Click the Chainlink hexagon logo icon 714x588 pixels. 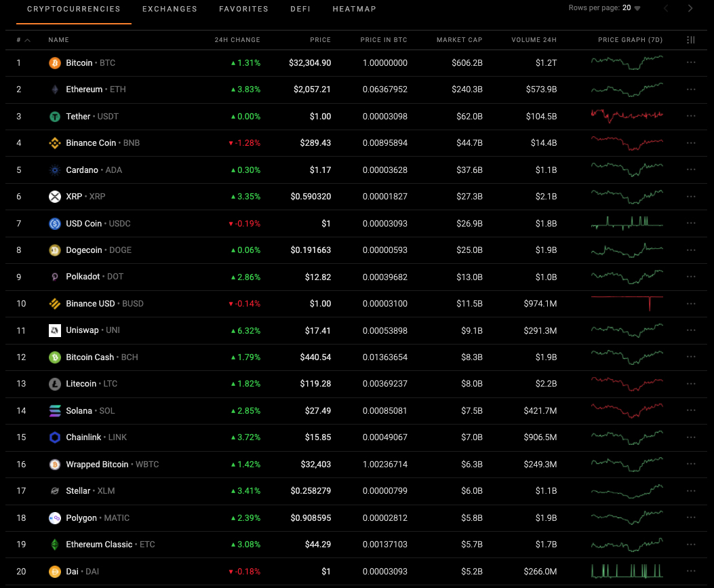click(x=55, y=437)
